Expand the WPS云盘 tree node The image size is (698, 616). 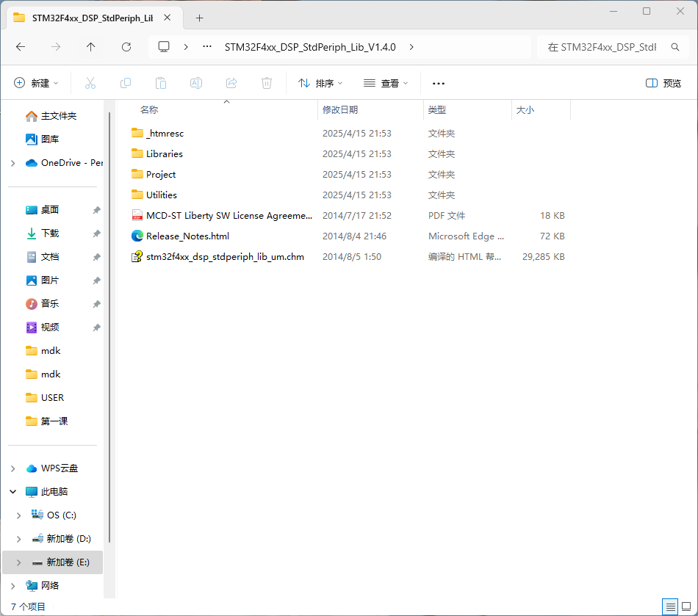point(13,468)
